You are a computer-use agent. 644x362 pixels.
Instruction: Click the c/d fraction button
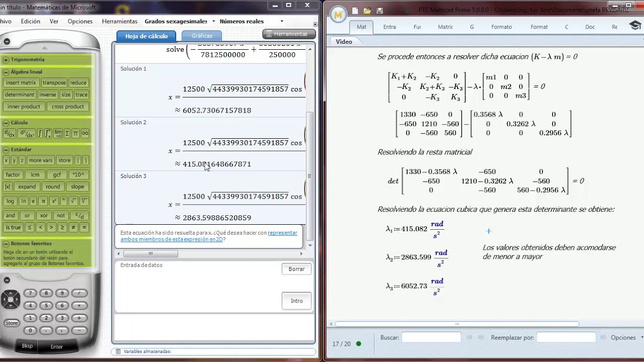(x=79, y=216)
